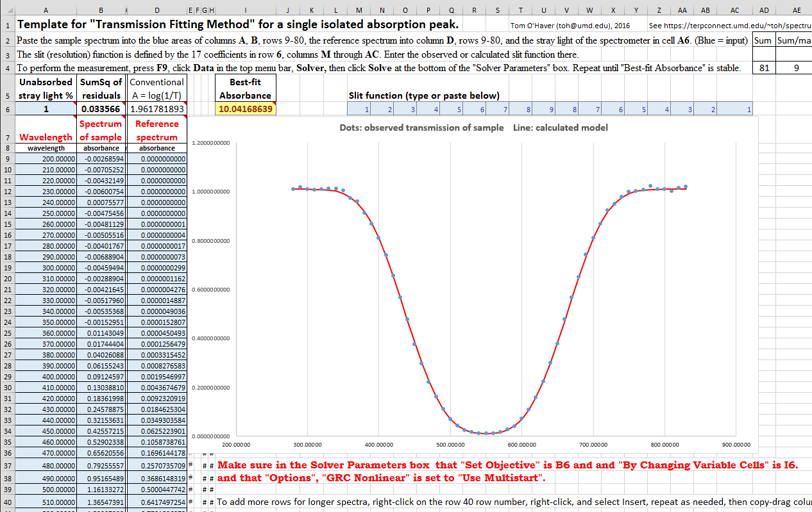Select column header D
812x512 pixels.
(157, 11)
